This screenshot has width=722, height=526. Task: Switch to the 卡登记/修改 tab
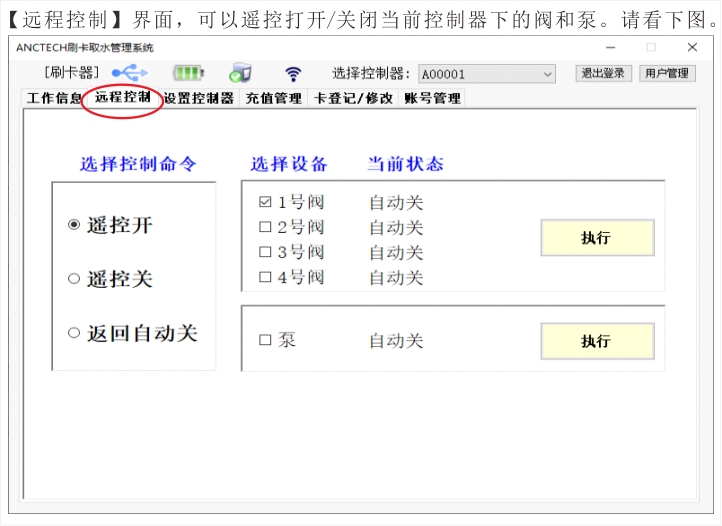(x=353, y=98)
